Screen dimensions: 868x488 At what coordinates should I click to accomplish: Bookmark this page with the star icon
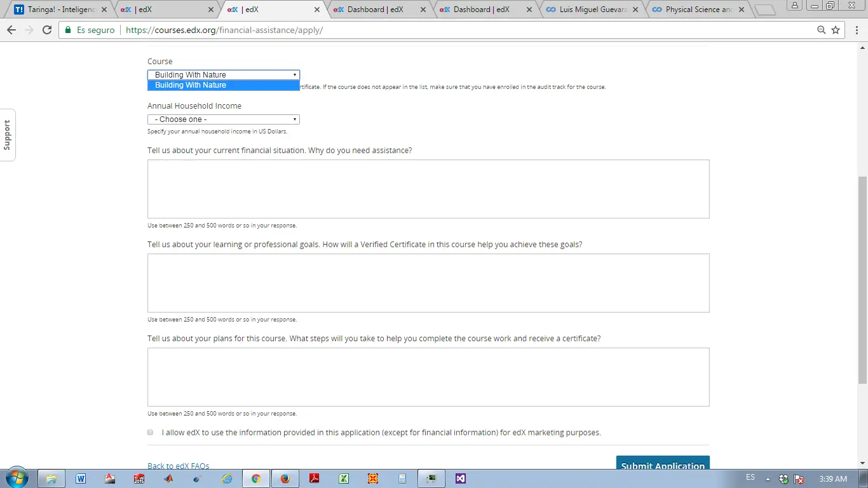(836, 30)
